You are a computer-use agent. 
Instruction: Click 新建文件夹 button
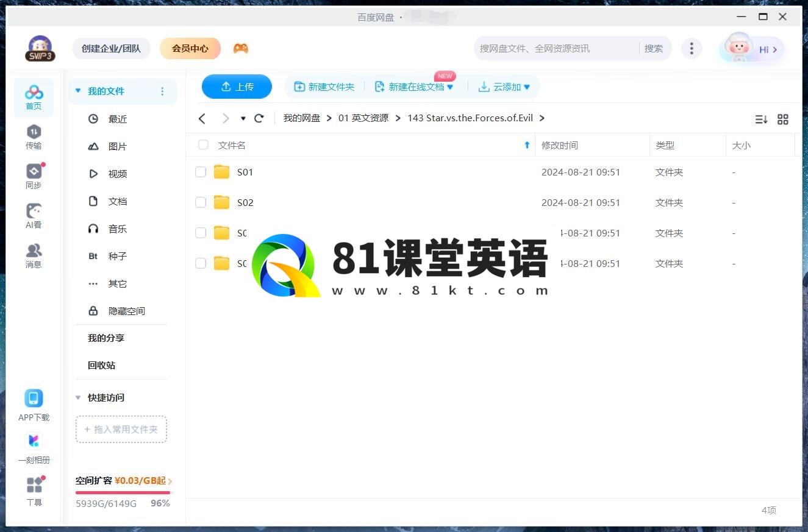pyautogui.click(x=324, y=87)
